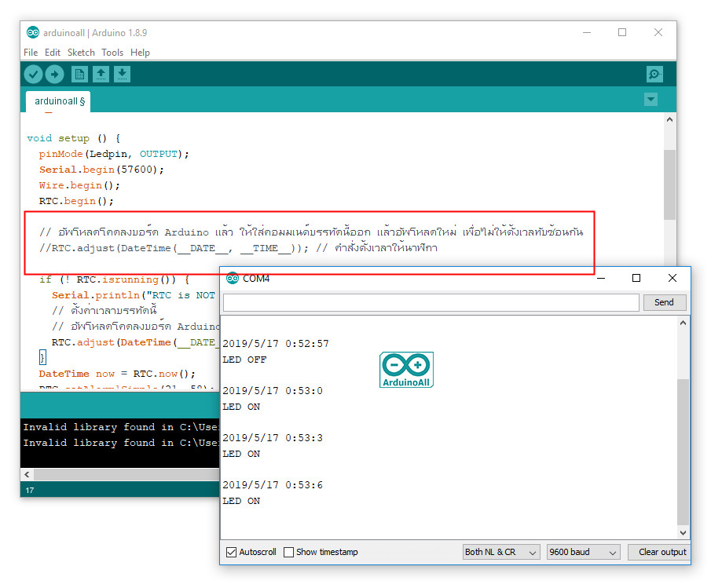Open the File menu
The image size is (722, 588).
pos(31,53)
